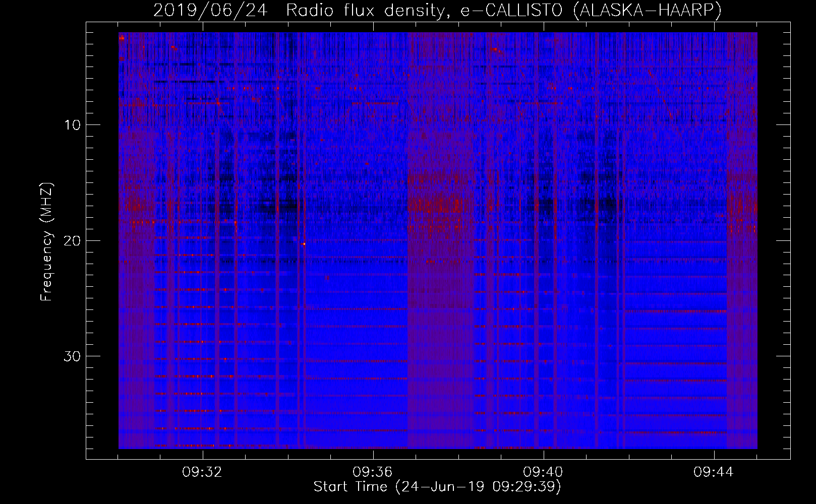The height and width of the screenshot is (504, 816).
Task: Click the 09:32 time axis label
Action: pyautogui.click(x=202, y=472)
